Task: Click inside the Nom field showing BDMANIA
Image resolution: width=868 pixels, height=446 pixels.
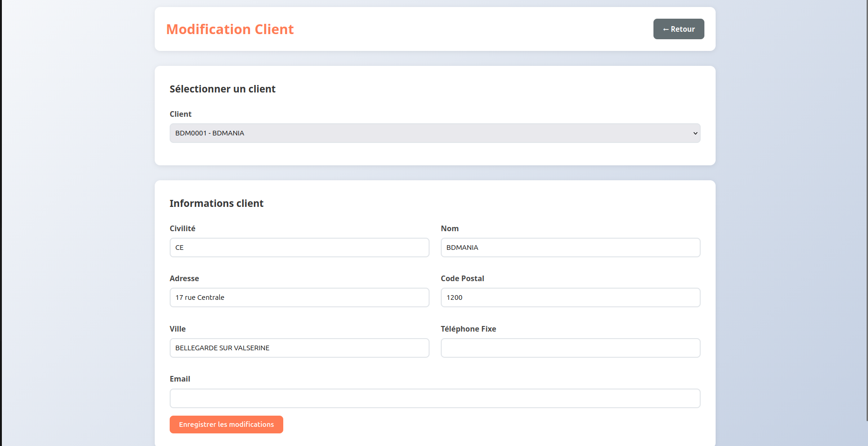Action: (570, 248)
